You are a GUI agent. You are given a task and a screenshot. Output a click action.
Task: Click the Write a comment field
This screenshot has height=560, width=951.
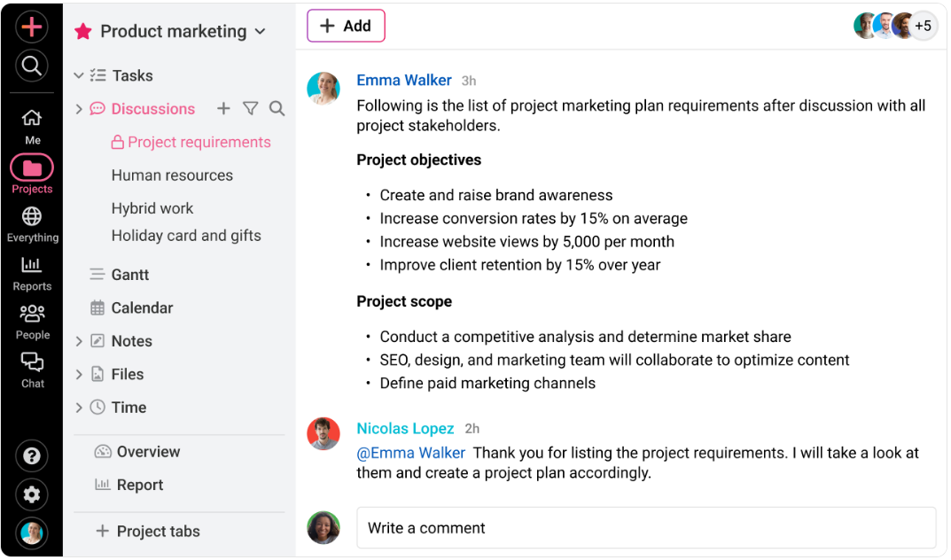(645, 528)
